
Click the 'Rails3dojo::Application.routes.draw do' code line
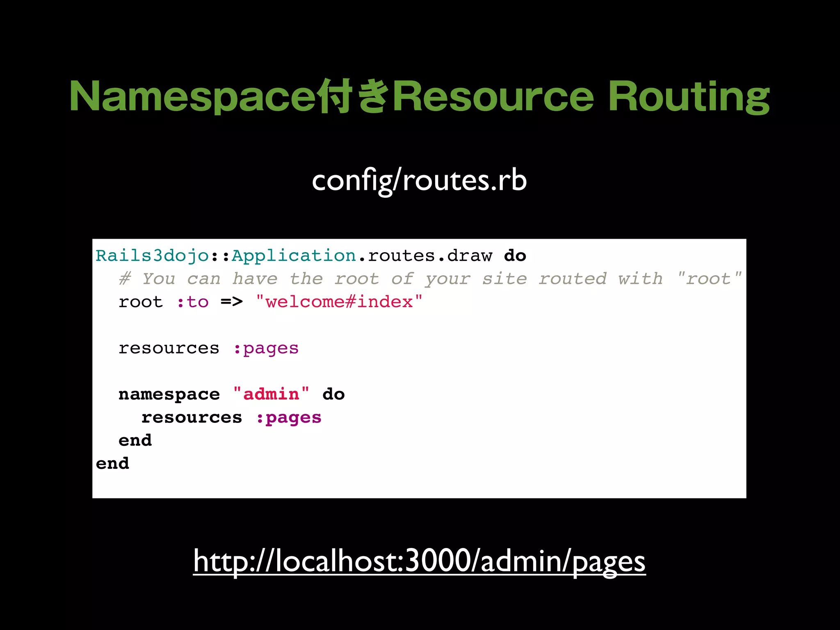pos(311,256)
